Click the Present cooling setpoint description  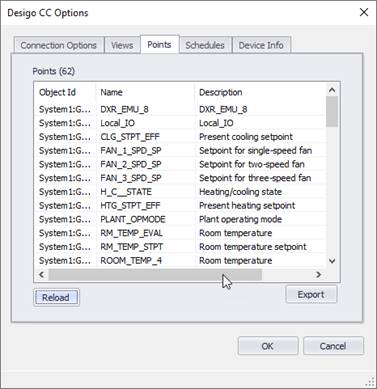tap(246, 137)
